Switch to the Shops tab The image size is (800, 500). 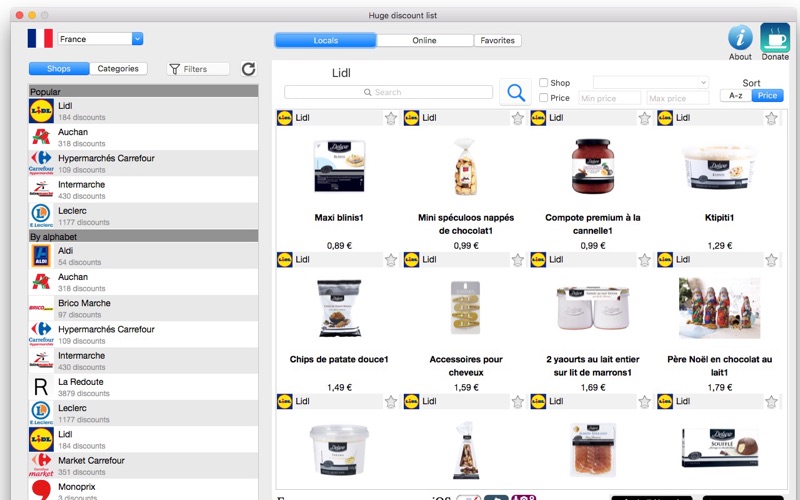pos(59,68)
